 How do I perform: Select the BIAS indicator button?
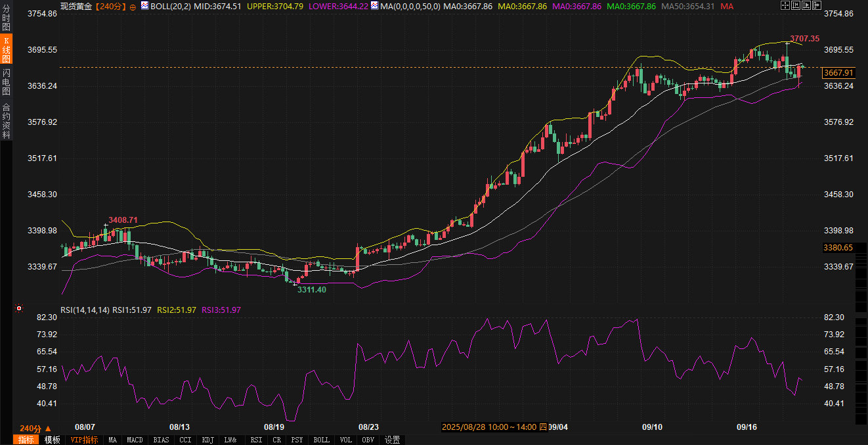(x=162, y=440)
